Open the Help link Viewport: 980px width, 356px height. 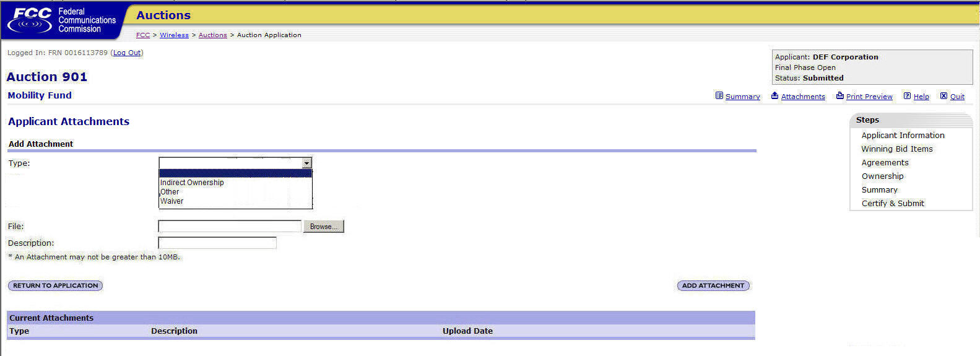(x=921, y=97)
